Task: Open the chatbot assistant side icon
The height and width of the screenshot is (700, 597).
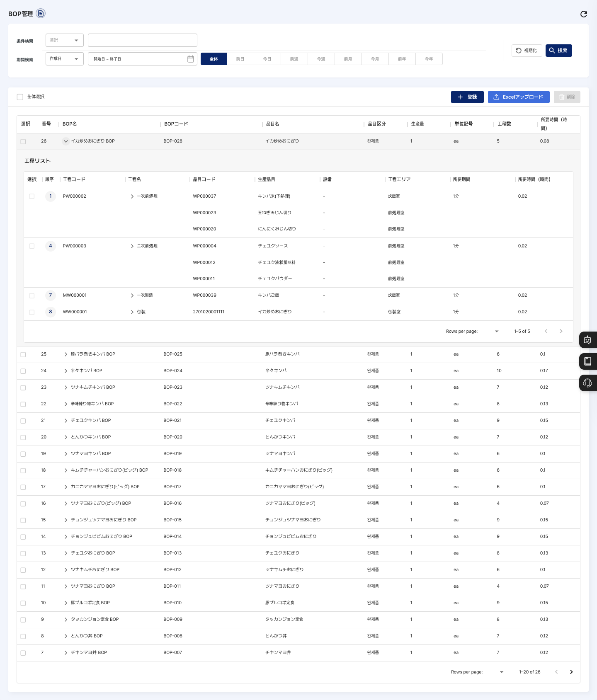Action: pyautogui.click(x=587, y=340)
